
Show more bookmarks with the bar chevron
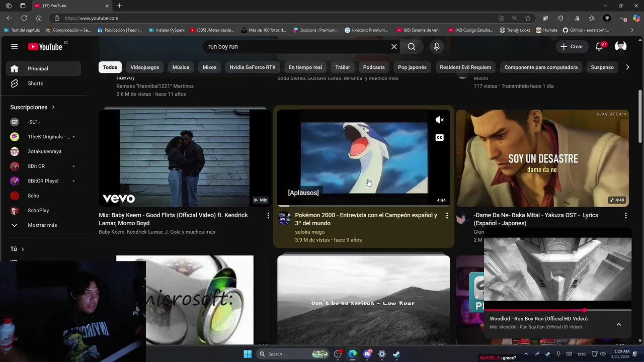(x=632, y=30)
